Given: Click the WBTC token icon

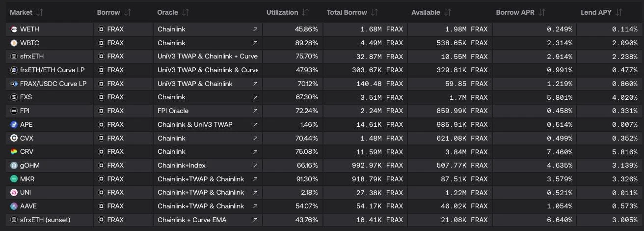Looking at the screenshot, I should (x=14, y=43).
